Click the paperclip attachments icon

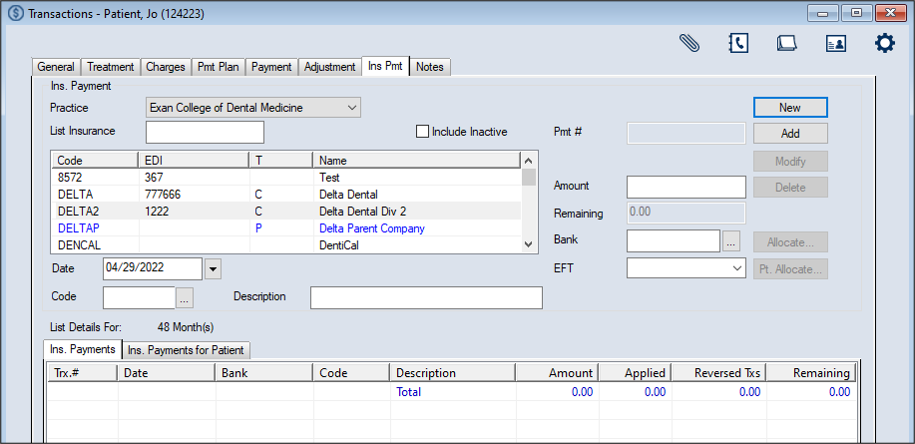pos(688,43)
